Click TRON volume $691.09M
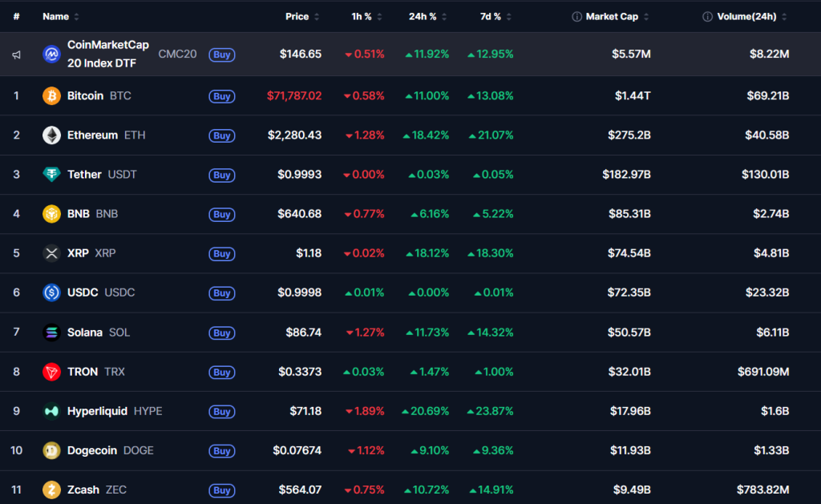Image resolution: width=821 pixels, height=504 pixels. coord(763,372)
